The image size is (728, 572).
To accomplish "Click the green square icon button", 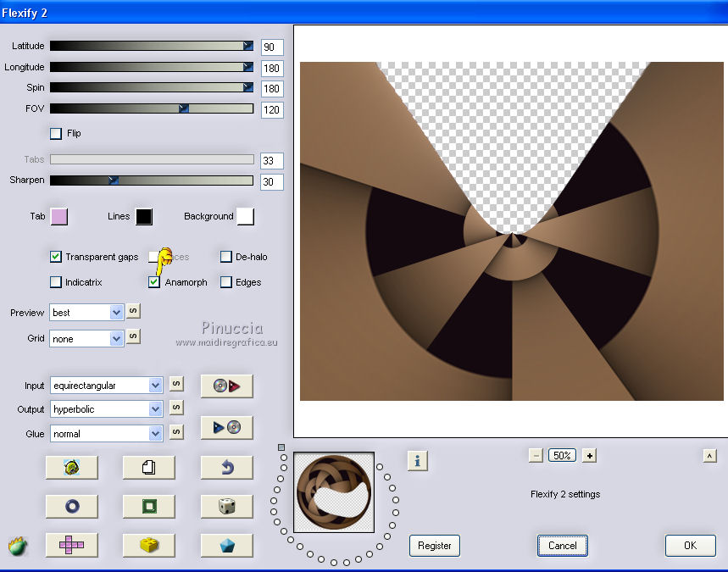I will [149, 506].
